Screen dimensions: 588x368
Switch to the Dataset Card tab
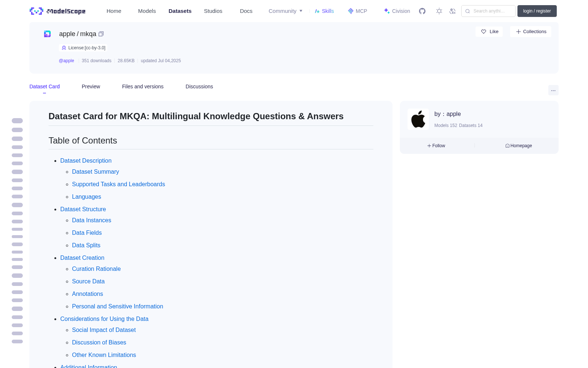(44, 86)
